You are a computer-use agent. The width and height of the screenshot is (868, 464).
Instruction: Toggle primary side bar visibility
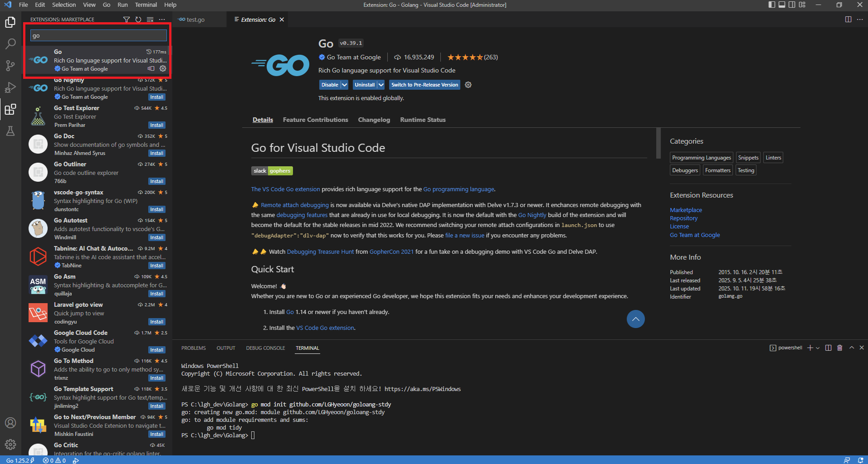coord(772,5)
